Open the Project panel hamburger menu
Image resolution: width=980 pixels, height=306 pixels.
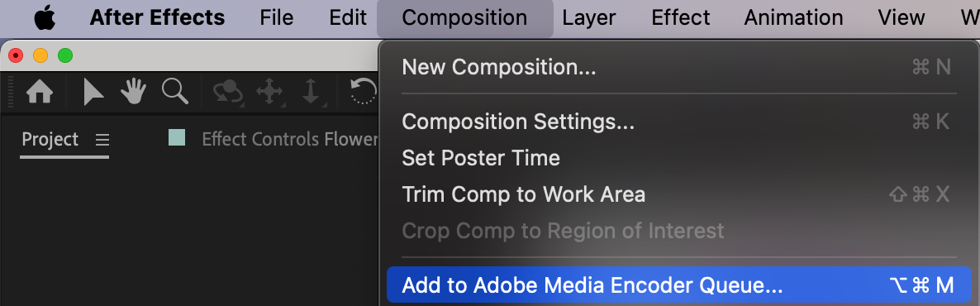[102, 139]
